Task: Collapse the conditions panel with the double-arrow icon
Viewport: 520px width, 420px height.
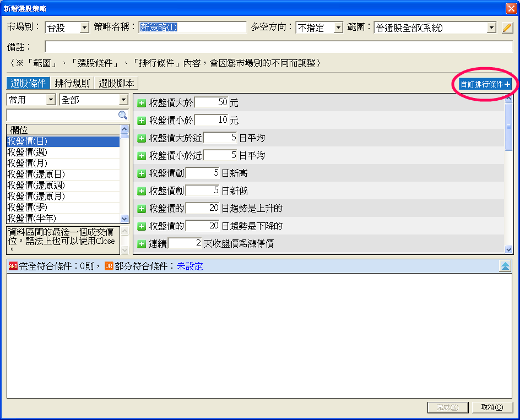Action: tap(505, 266)
